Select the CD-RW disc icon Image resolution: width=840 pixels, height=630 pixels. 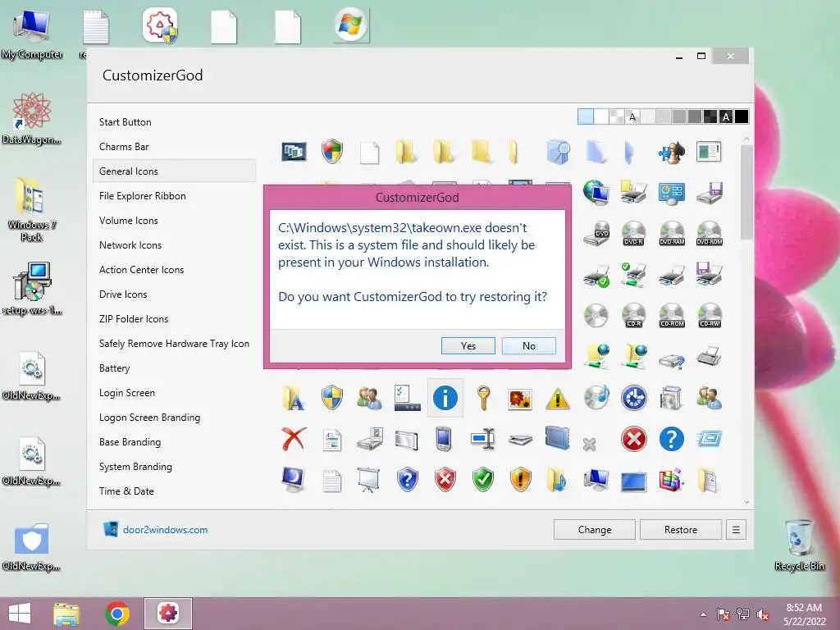point(710,316)
